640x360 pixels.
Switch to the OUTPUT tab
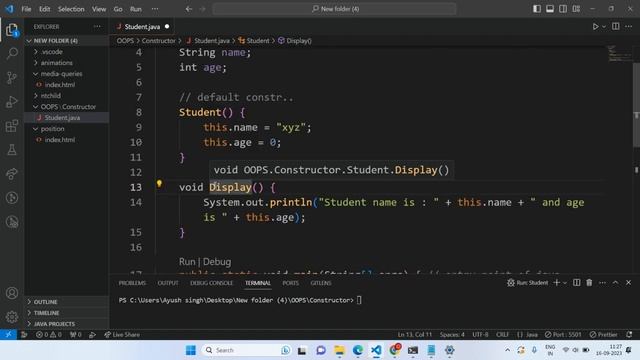168,283
